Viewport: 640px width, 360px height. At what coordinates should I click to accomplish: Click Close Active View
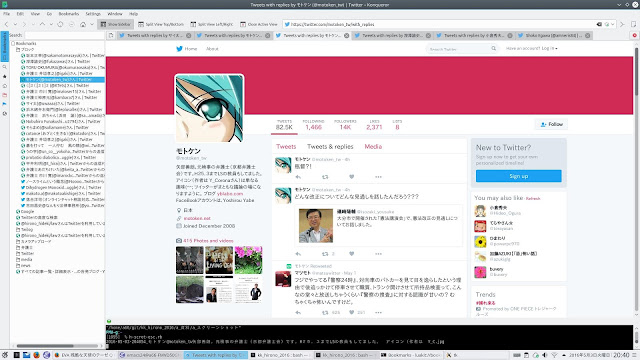coord(259,24)
